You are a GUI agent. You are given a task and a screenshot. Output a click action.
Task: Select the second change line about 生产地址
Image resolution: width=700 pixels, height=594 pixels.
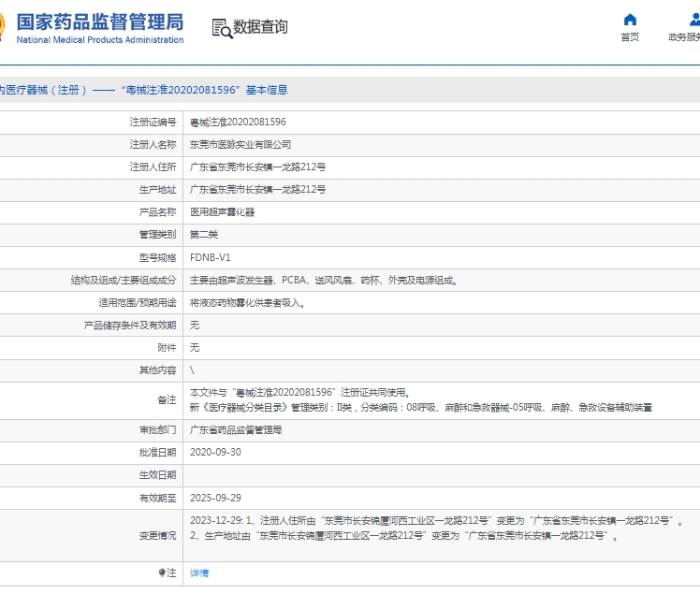tap(404, 536)
